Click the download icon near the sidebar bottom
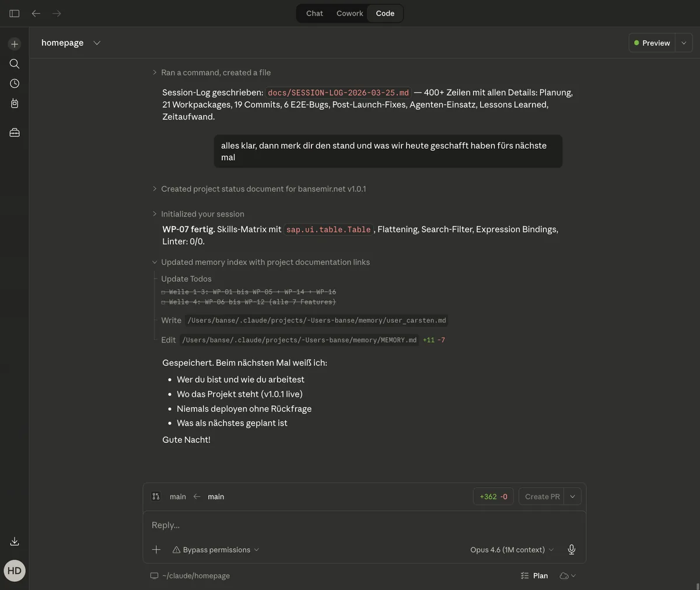Screen dimensions: 700x590 point(14,541)
